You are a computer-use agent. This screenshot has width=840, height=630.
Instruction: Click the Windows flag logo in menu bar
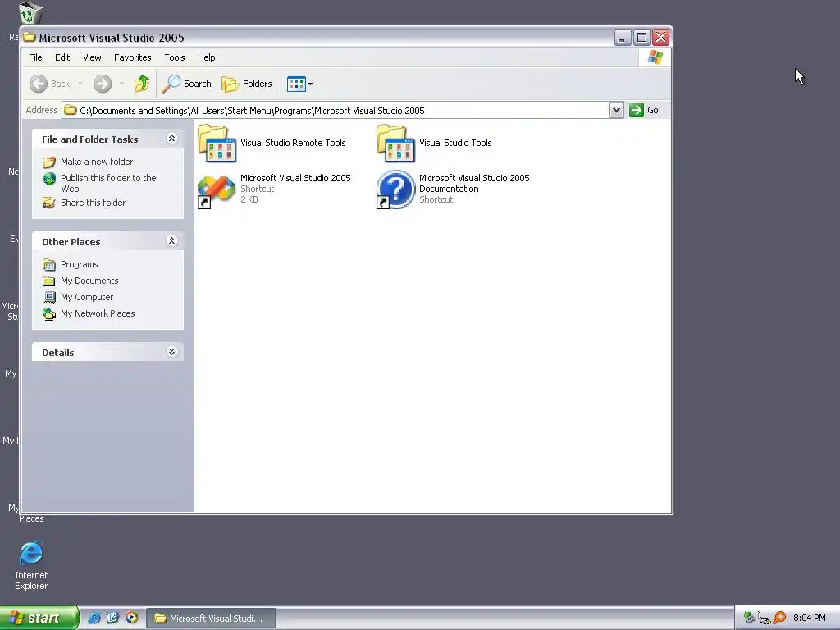(x=655, y=57)
